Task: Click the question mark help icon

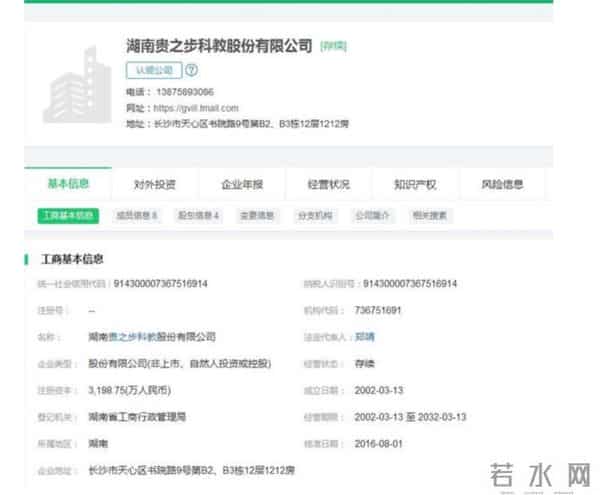Action: pyautogui.click(x=192, y=70)
